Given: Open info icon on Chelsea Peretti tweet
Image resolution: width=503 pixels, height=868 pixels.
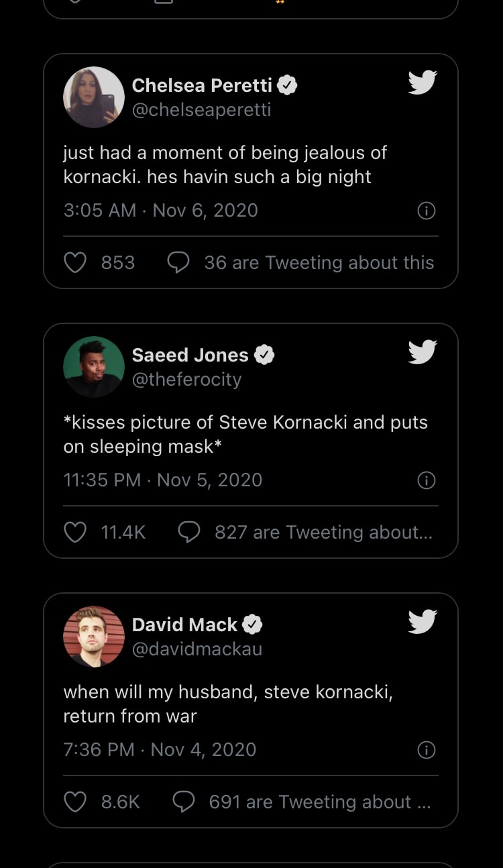Looking at the screenshot, I should click(427, 211).
